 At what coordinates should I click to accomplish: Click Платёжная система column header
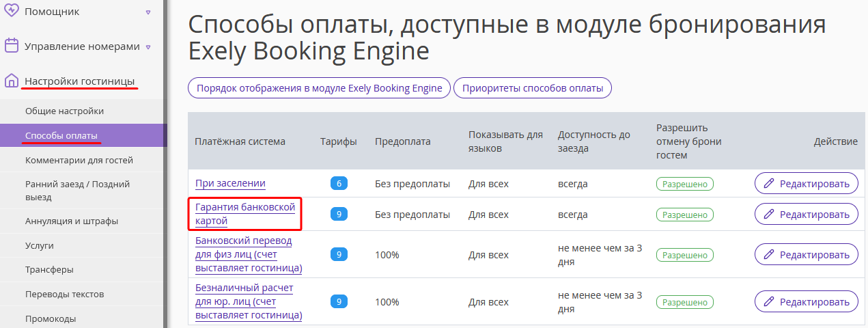pyautogui.click(x=240, y=141)
